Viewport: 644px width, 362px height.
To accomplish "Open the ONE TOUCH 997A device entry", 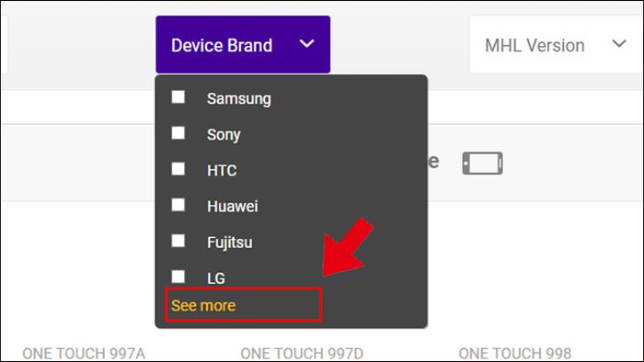I will 84,354.
